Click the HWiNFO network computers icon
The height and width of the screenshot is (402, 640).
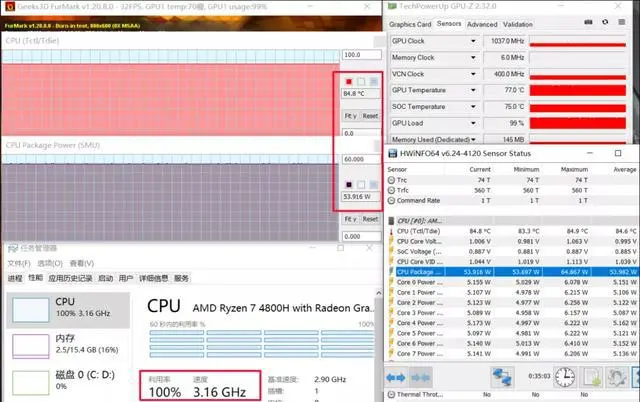(502, 377)
